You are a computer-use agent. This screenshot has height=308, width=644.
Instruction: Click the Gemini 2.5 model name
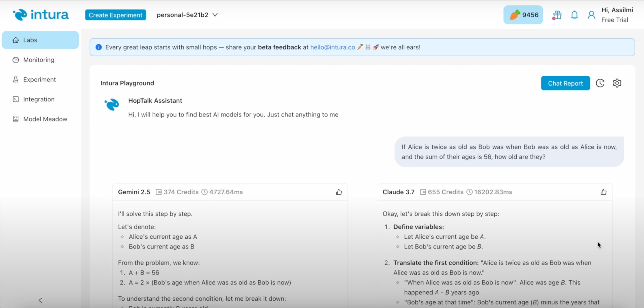134,192
